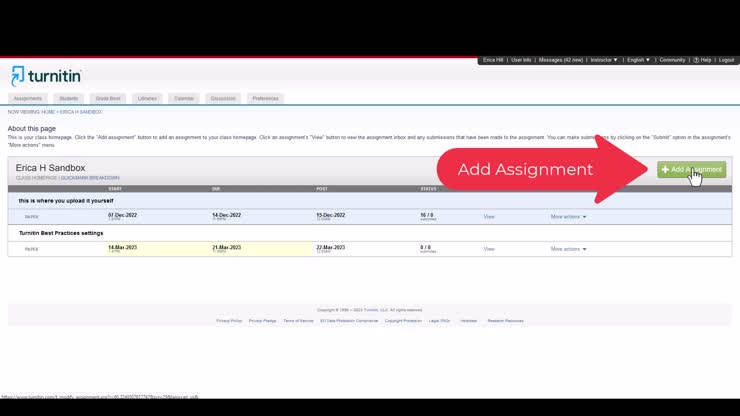The height and width of the screenshot is (416, 740).
Task: Open the Preferences tab
Action: (265, 99)
